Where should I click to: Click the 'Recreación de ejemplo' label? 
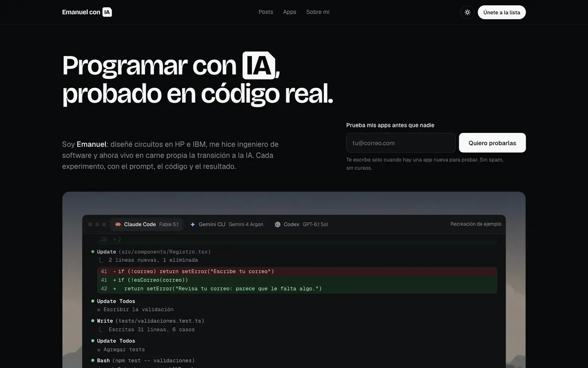pos(476,224)
